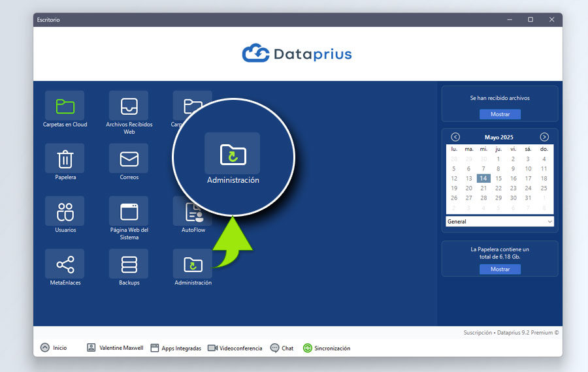588x372 pixels.
Task: Click the Mayo 2025 calendar title
Action: tap(498, 137)
